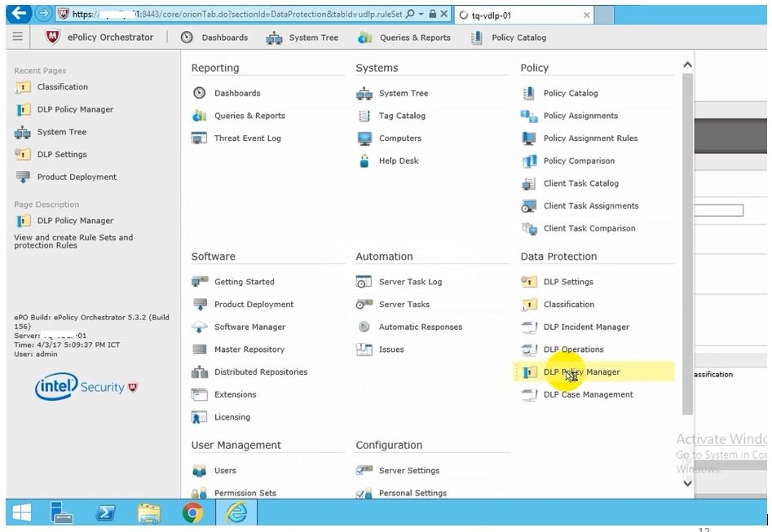Open the Server Tasks clock icon

364,305
